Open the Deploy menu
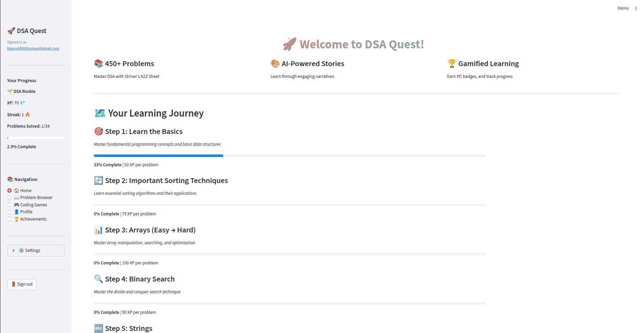Image resolution: width=644 pixels, height=333 pixels. [x=623, y=8]
